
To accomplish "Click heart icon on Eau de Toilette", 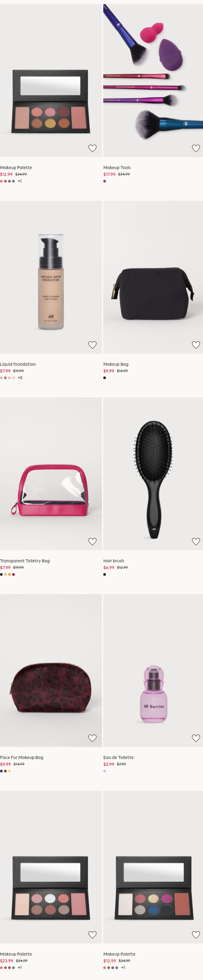I will pos(196,738).
